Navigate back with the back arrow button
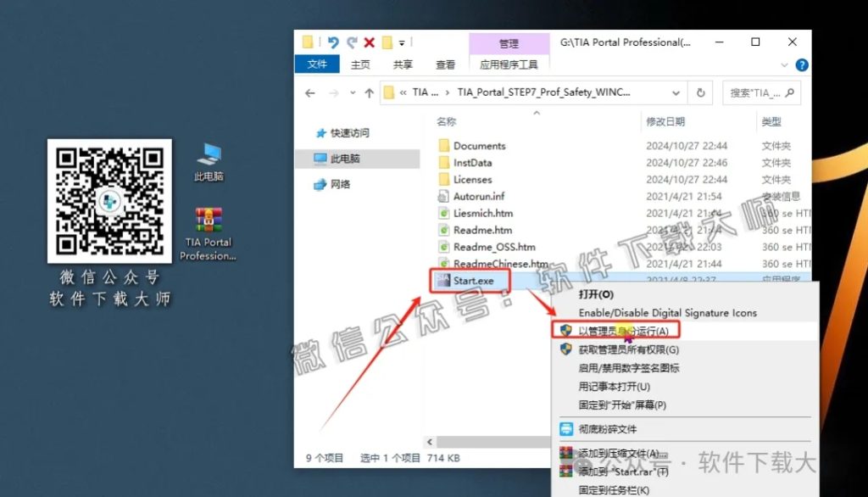The height and width of the screenshot is (497, 868). [x=310, y=92]
